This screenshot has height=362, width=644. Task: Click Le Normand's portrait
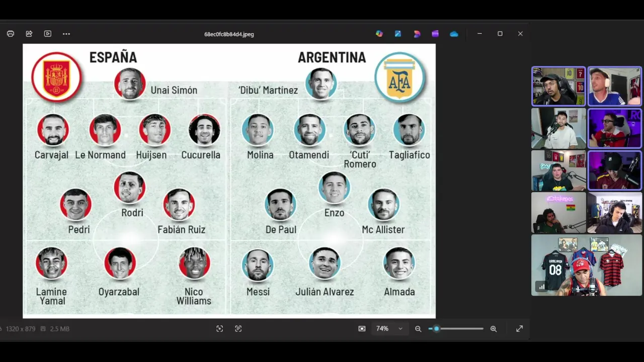[105, 130]
